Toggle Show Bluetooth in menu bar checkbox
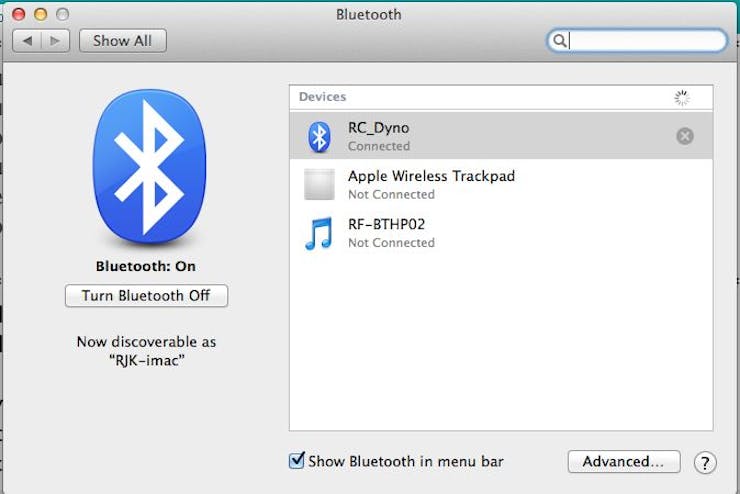Screen dimensions: 740x494 point(296,460)
